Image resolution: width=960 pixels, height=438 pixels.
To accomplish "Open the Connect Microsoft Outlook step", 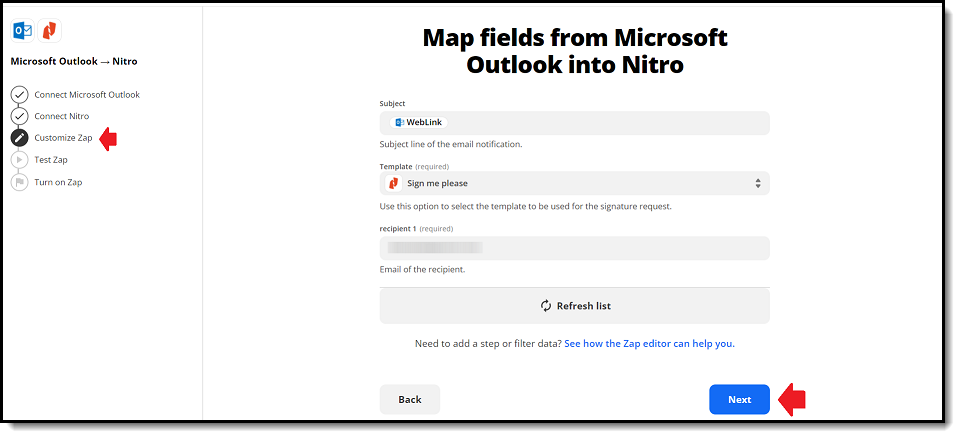I will coord(87,95).
